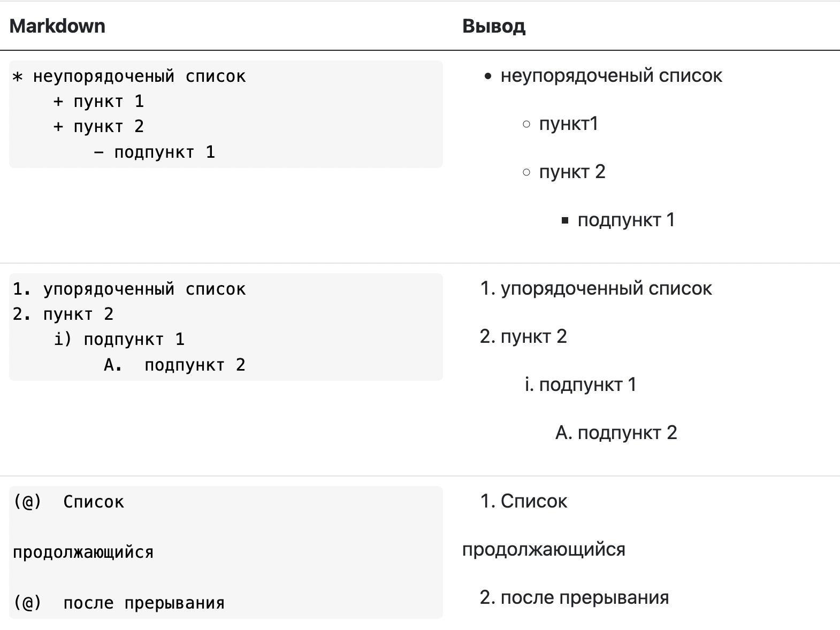Click the code line "A. подпункт 2"
This screenshot has width=840, height=630.
pyautogui.click(x=174, y=365)
